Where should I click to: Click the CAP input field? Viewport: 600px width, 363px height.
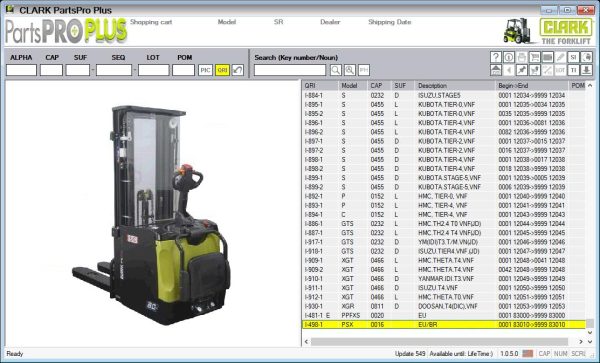tap(51, 70)
